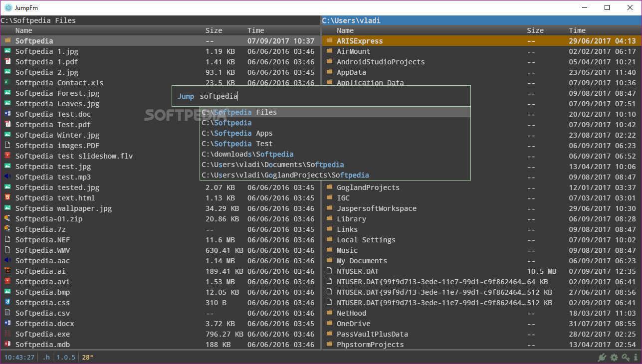Pick 'C:\downloads\Softpedia' jump suggestion
Screen dimensions: 642x364
[x=335, y=154]
